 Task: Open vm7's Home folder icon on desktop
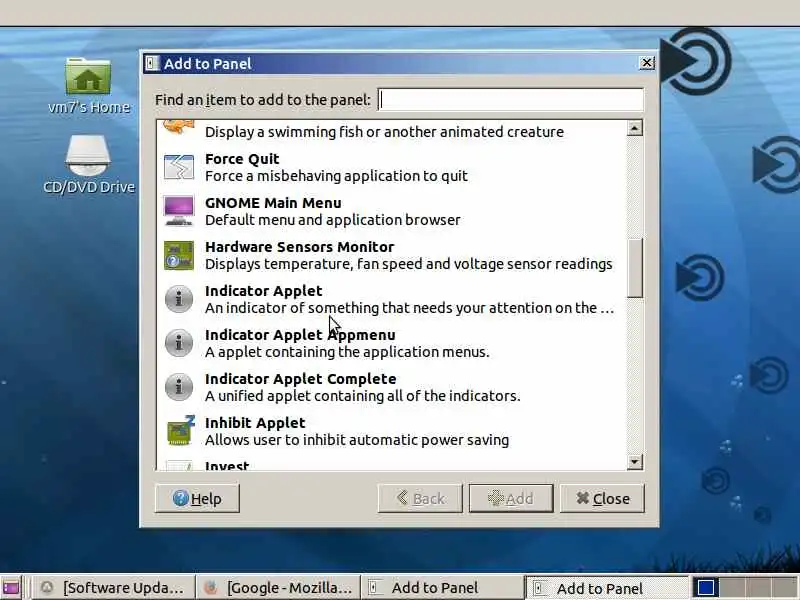click(x=88, y=77)
